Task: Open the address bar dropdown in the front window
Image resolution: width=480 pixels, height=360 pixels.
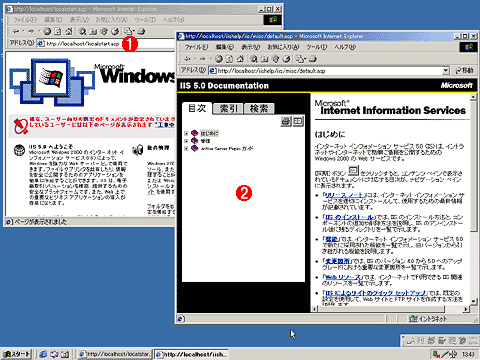Action: pos(446,71)
